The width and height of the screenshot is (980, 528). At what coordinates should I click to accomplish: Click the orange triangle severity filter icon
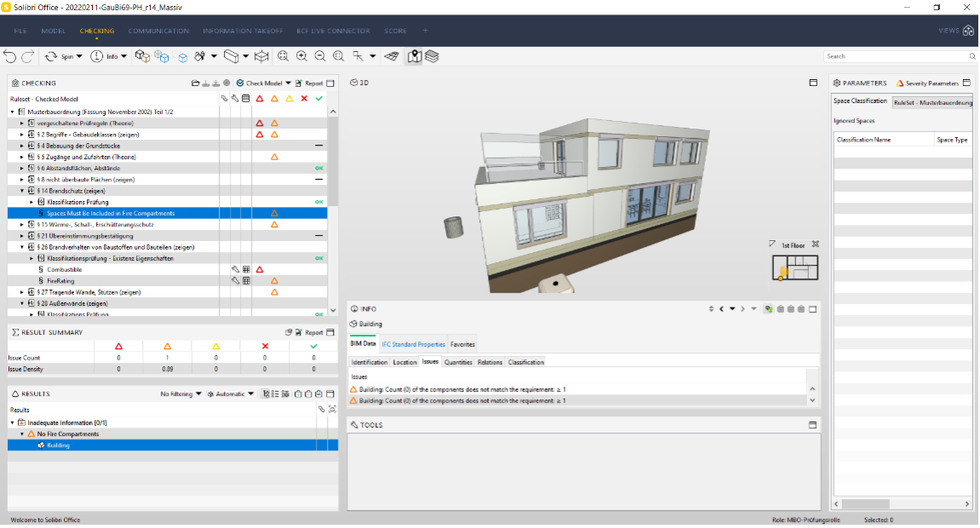click(x=274, y=99)
